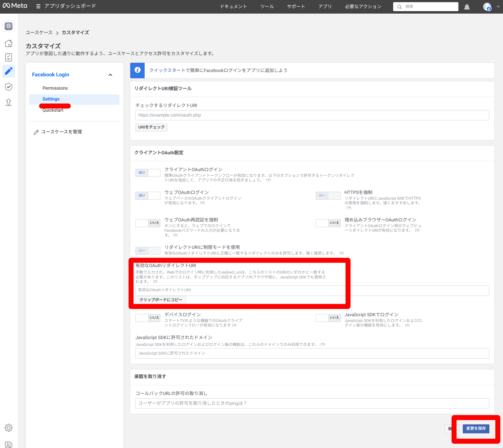Select Permissions in the Facebook Login list

[x=55, y=88]
